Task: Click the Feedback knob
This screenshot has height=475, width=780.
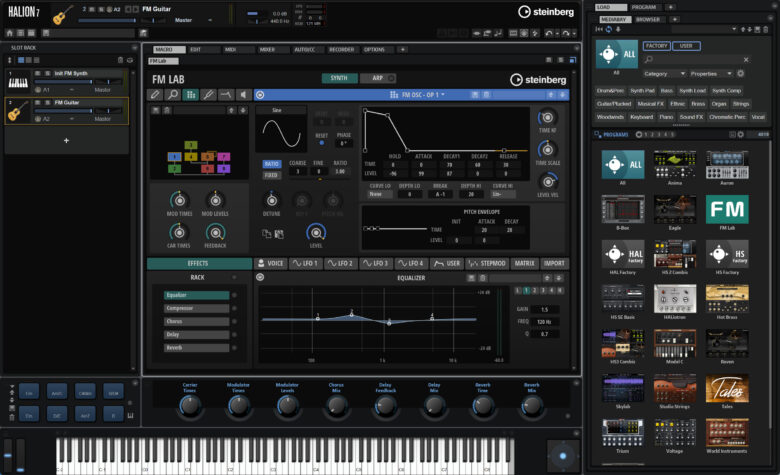Action: (215, 232)
